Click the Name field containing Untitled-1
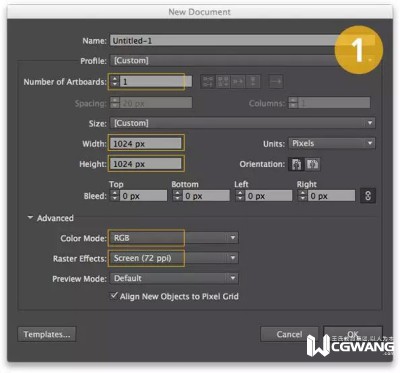The image size is (400, 373). [243, 41]
